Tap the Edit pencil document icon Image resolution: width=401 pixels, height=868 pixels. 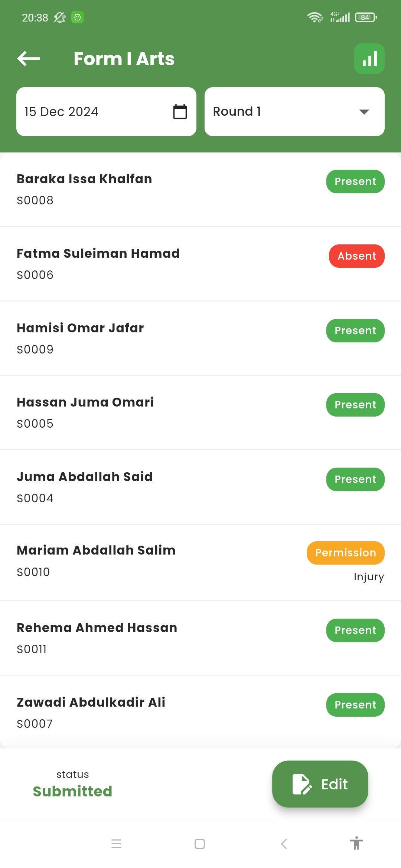pos(301,784)
